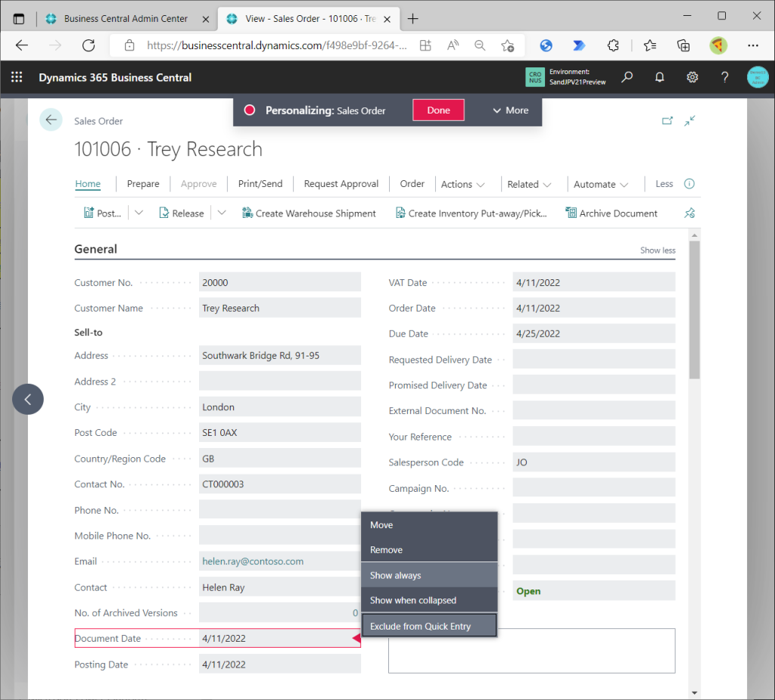The image size is (775, 700).
Task: Switch to Business Central Admin Center tab
Action: click(126, 19)
